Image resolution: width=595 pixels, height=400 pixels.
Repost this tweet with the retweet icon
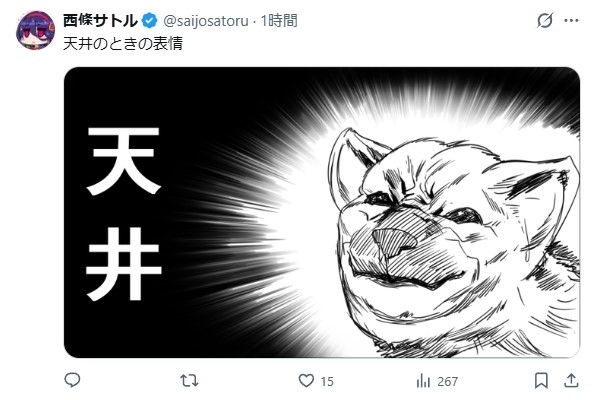[x=189, y=380]
